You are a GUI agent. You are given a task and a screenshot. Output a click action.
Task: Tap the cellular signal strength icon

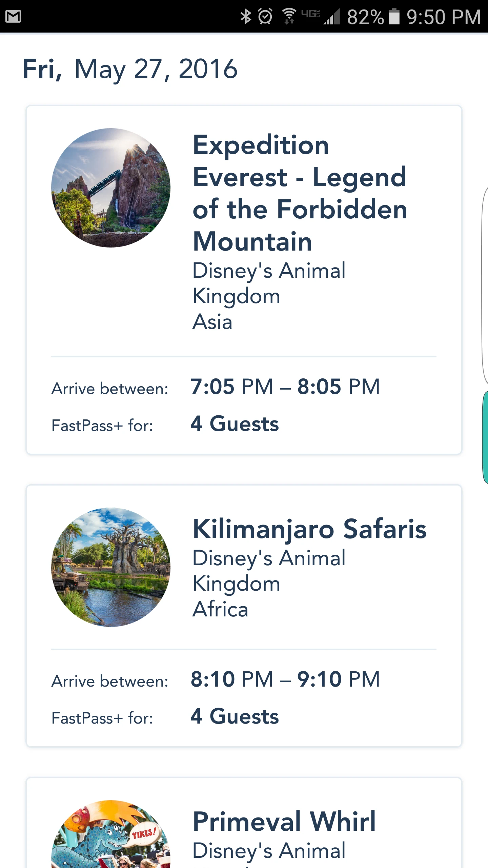[332, 16]
